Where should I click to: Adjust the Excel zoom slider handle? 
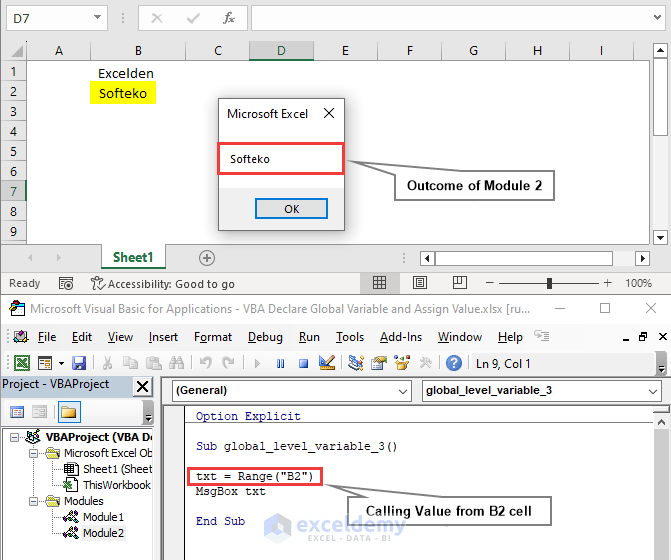coord(549,283)
